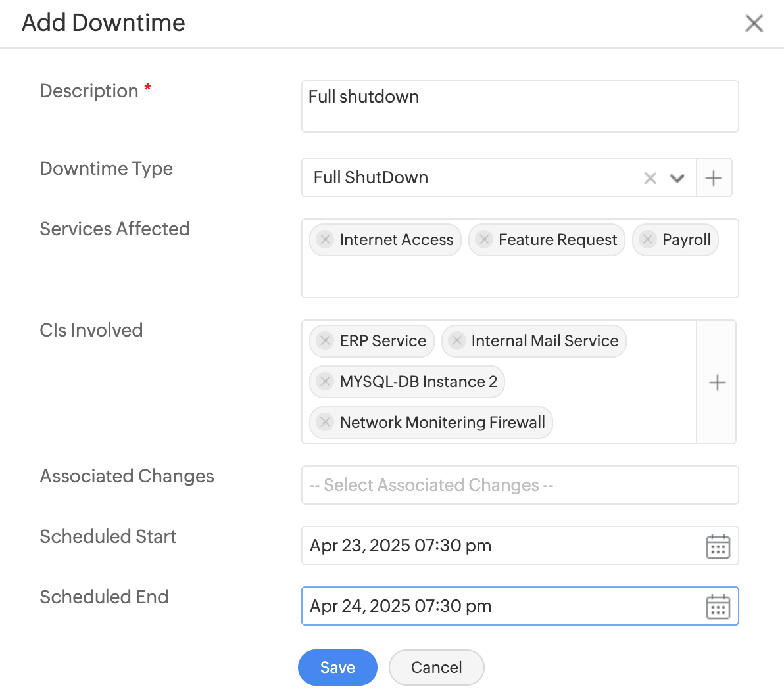Screen dimensions: 784x698
Task: Add more CIs using plus button
Action: 717,383
